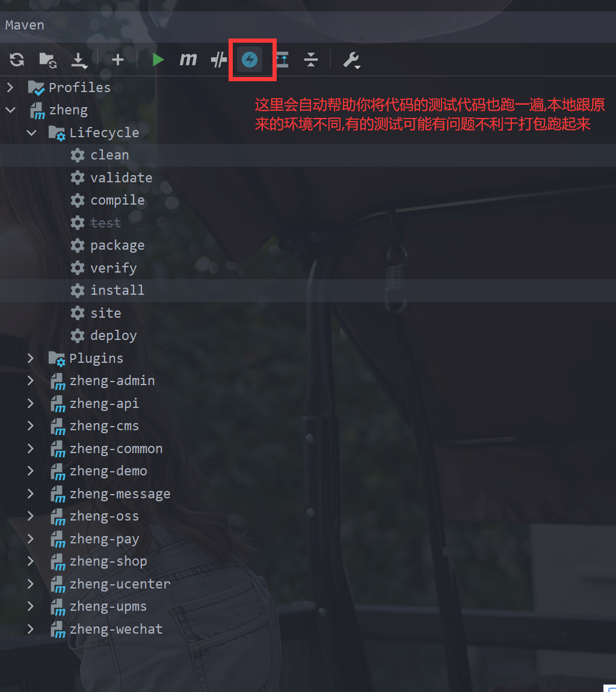616x692 pixels.
Task: Toggle Offline Mode in Maven toolbar
Action: click(x=218, y=60)
